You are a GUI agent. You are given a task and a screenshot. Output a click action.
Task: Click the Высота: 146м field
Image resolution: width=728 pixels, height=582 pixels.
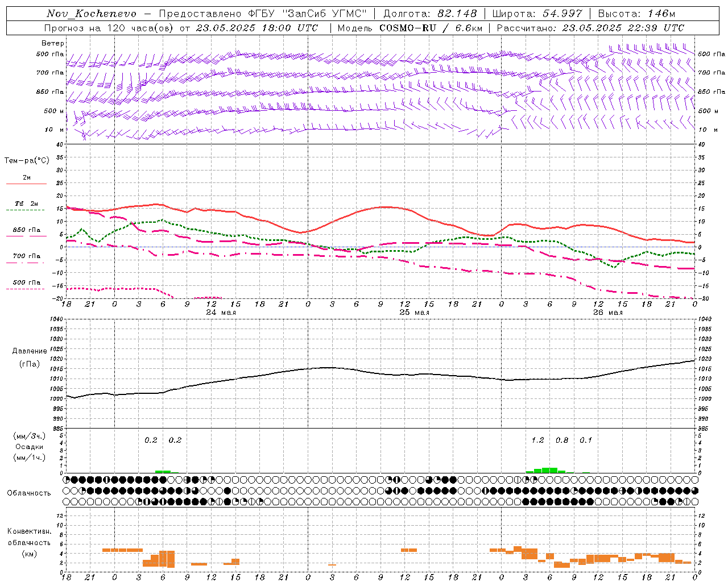click(x=636, y=14)
